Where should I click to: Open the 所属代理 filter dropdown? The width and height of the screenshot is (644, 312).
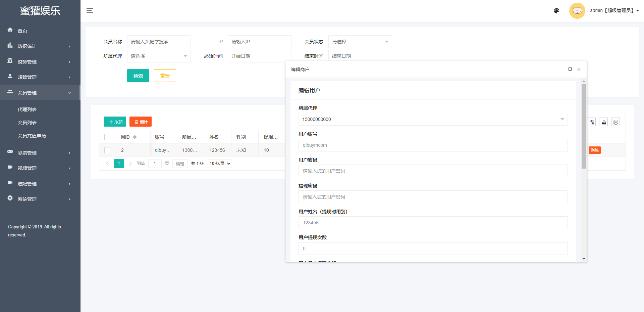[x=159, y=56]
